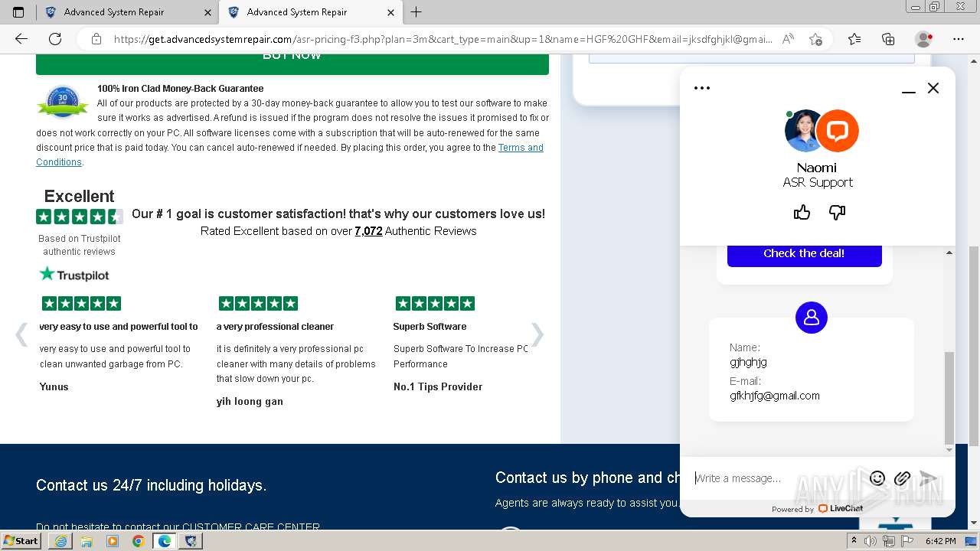
Task: Click the 7,072 reviews link
Action: pos(368,231)
